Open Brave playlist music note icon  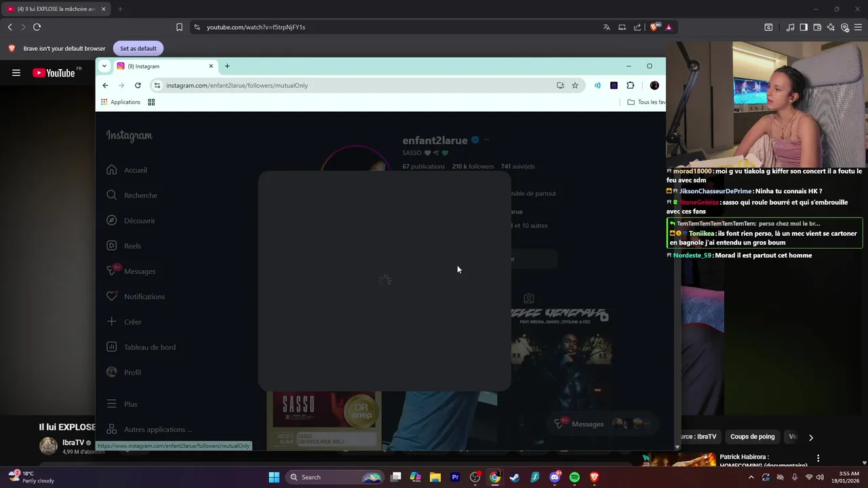tap(790, 27)
